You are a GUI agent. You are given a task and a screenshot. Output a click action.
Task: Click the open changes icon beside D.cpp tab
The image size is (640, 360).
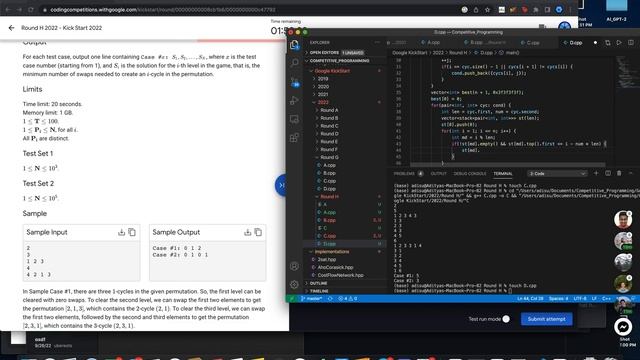[x=607, y=42]
